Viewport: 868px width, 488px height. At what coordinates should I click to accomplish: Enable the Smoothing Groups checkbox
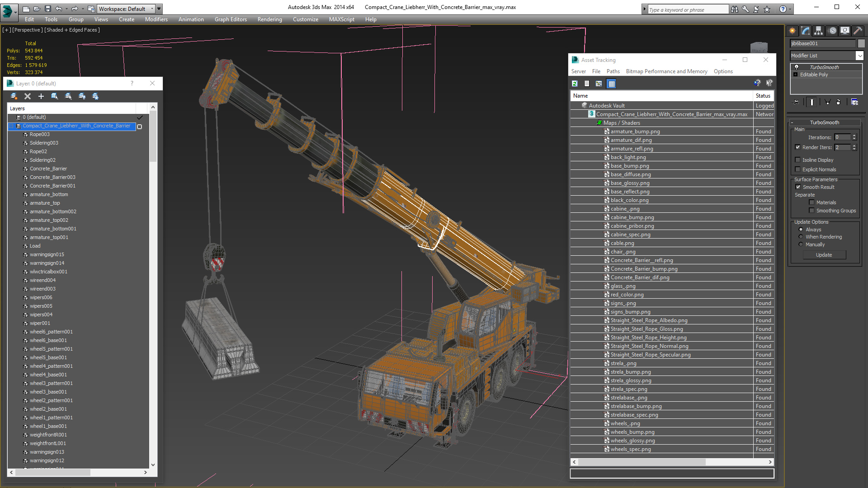point(812,211)
